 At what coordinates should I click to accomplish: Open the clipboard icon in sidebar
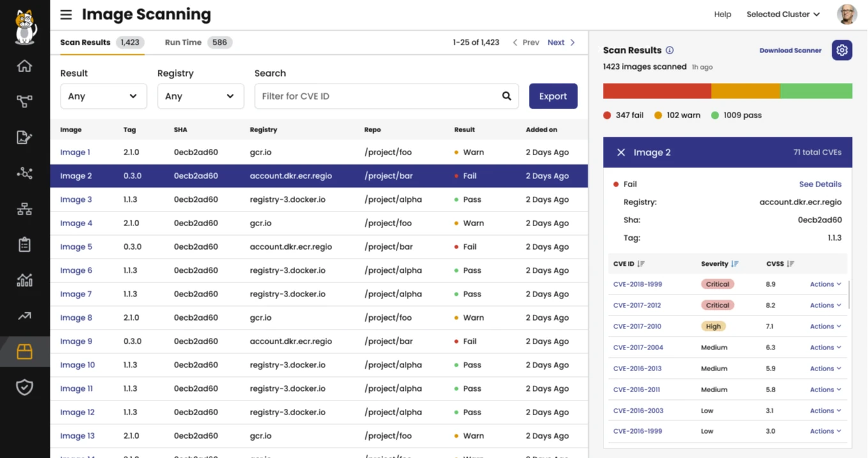[24, 245]
